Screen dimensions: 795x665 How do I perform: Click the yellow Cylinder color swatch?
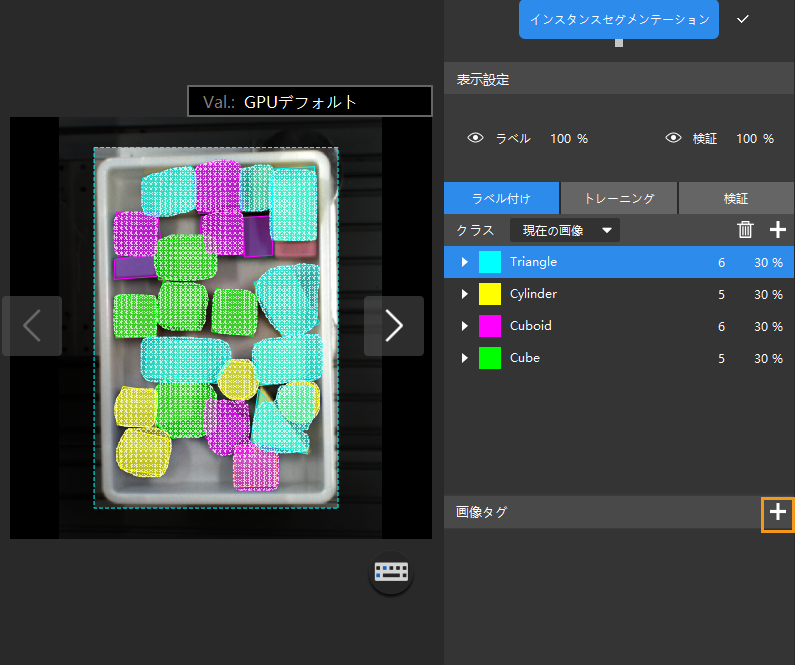[490, 294]
